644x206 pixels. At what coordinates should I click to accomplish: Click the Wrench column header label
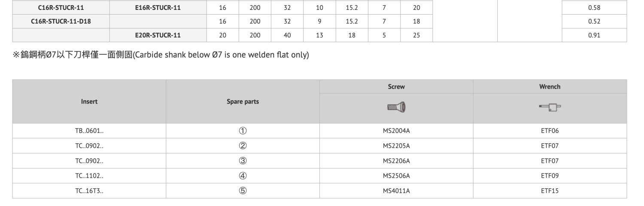coord(550,87)
